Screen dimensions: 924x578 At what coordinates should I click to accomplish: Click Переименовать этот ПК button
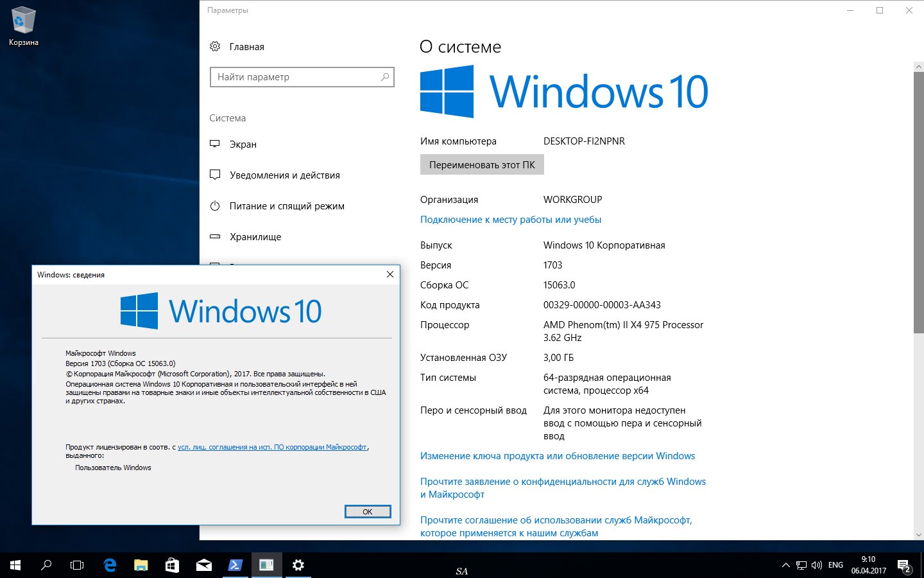click(x=482, y=164)
